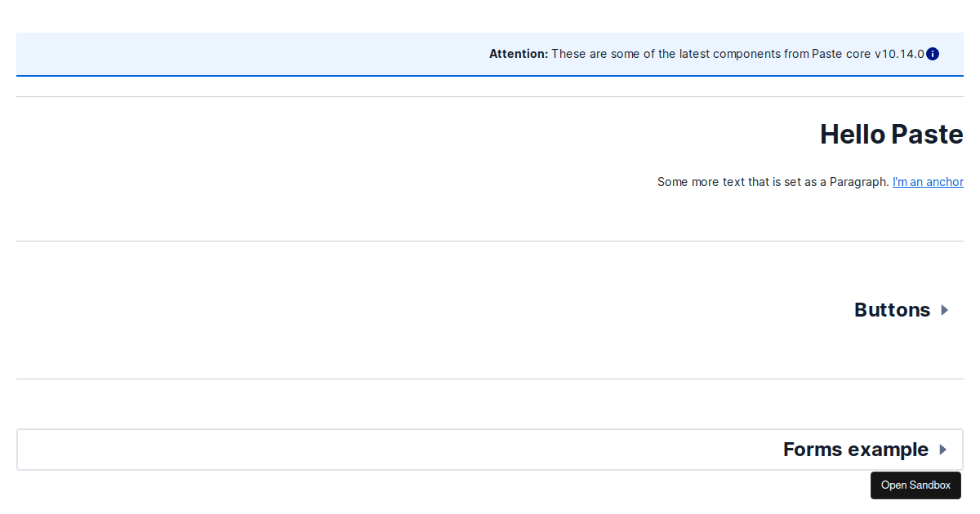980x514 pixels.
Task: Follow the "I'm an anchor" link
Action: pos(928,182)
